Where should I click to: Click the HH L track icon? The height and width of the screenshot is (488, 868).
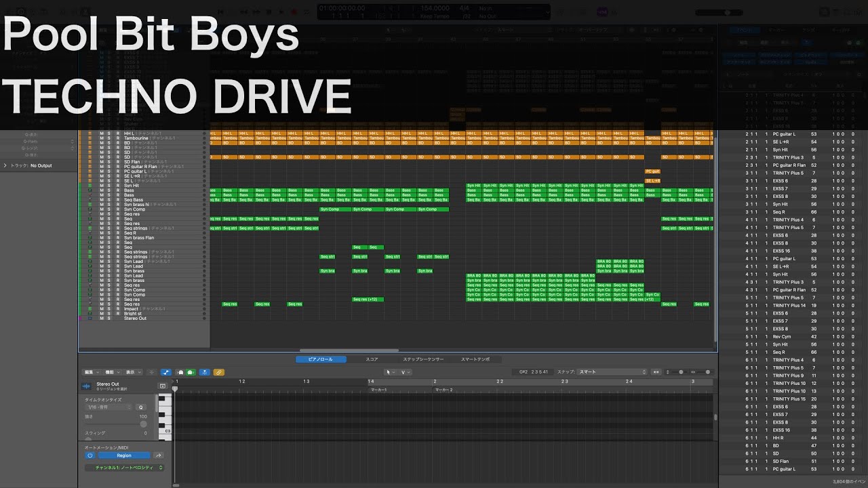point(90,134)
